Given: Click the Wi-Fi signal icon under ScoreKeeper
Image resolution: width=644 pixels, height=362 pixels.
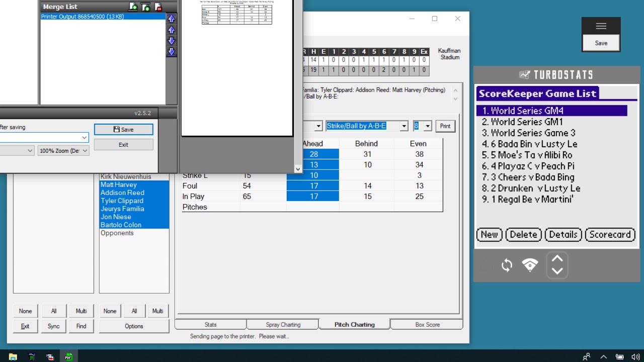Looking at the screenshot, I should tap(530, 264).
